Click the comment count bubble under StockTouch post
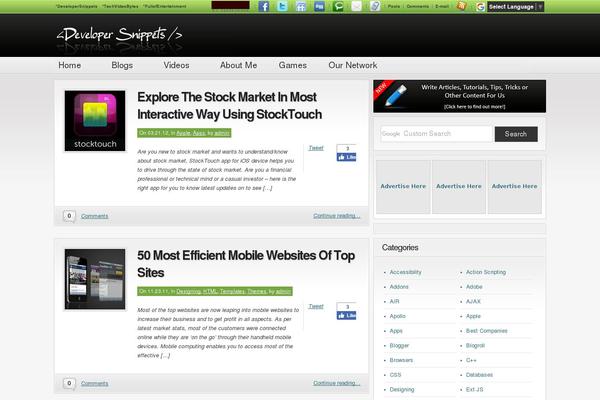The height and width of the screenshot is (400, 600). tap(69, 216)
